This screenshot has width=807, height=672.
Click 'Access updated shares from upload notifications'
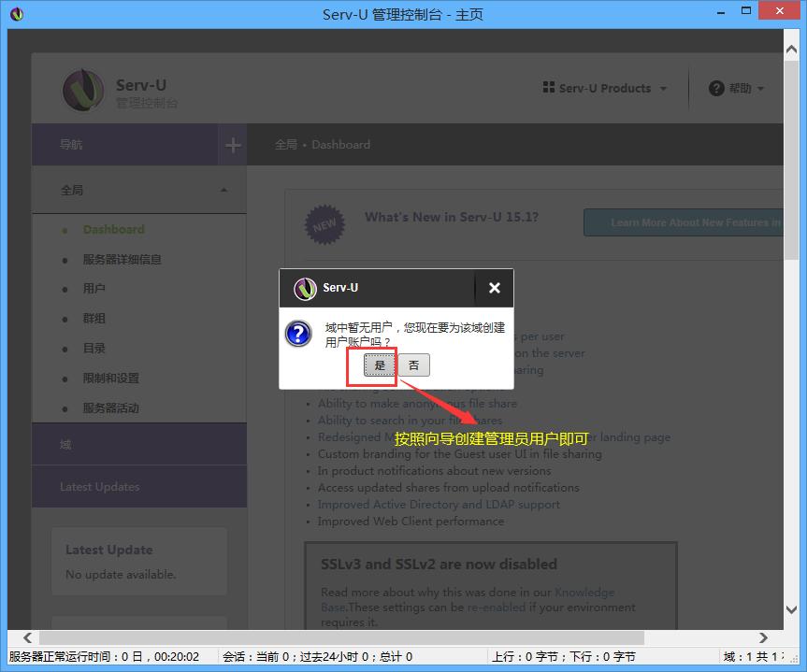point(448,487)
